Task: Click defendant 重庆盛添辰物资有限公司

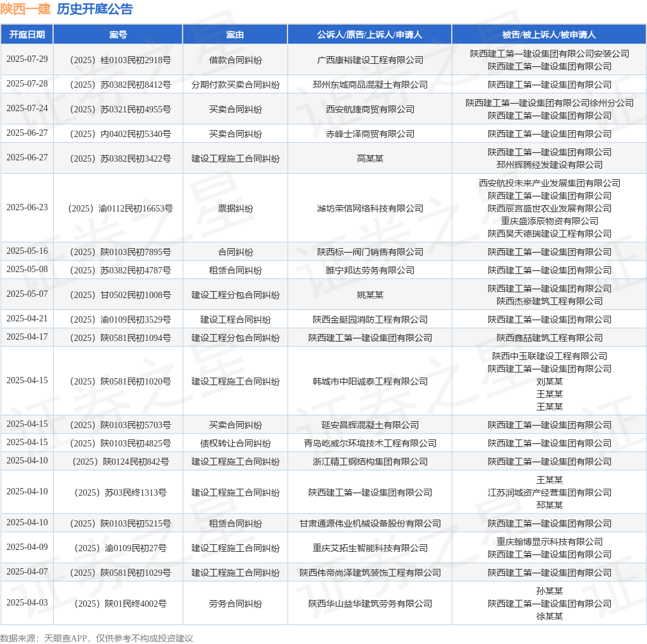Action: click(x=549, y=222)
